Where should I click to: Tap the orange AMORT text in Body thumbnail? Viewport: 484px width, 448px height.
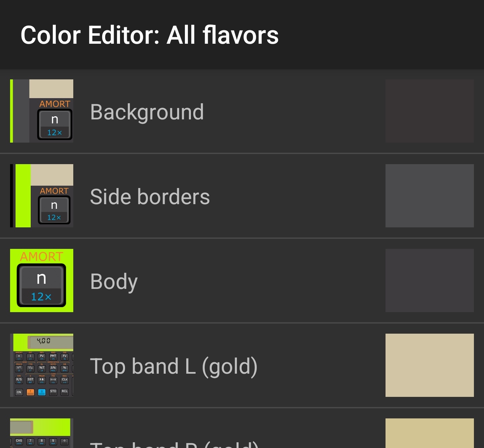coord(42,257)
